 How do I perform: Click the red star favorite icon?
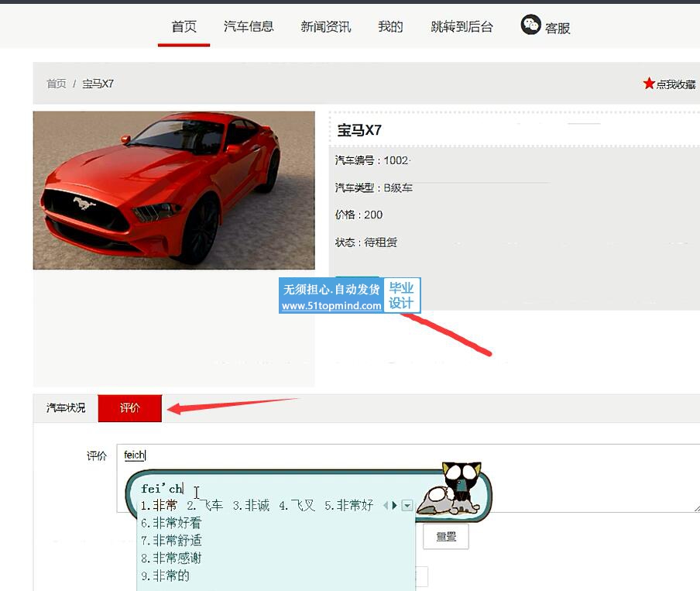pyautogui.click(x=649, y=83)
